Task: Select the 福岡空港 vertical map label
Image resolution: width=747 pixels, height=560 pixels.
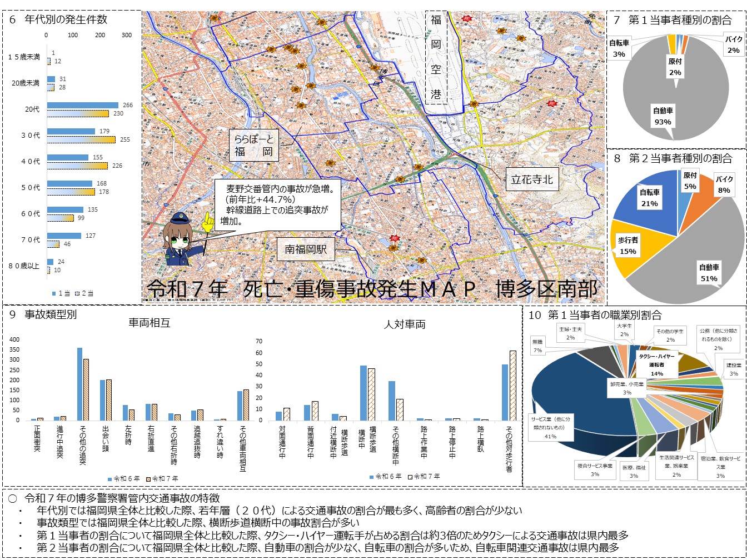Action: click(x=436, y=57)
